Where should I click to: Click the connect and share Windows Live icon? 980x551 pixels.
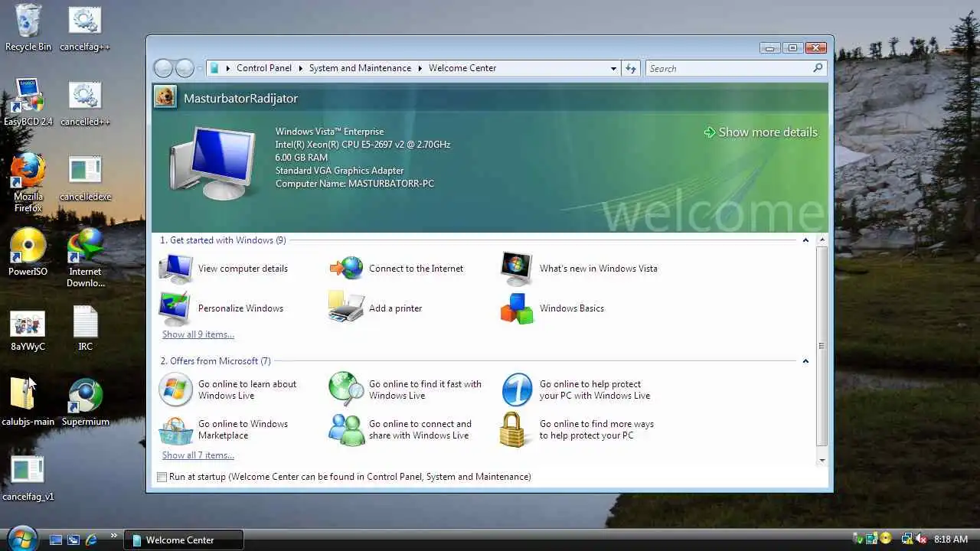click(347, 430)
